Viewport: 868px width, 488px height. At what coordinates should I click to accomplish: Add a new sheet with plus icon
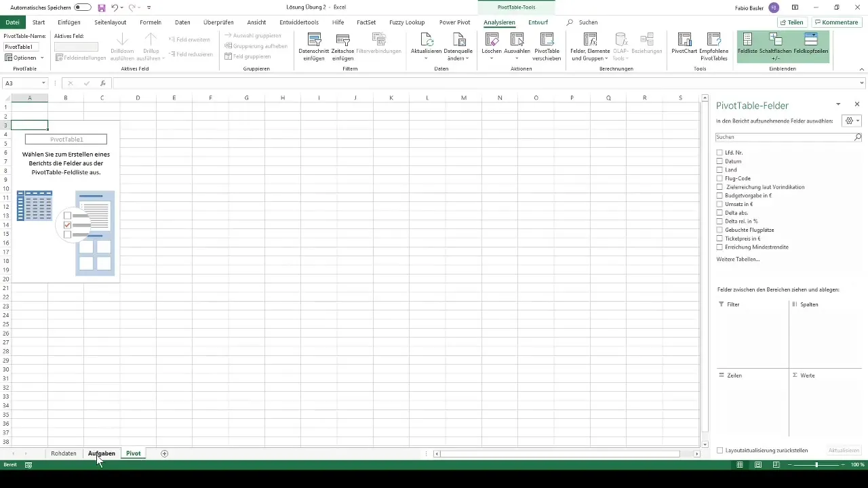[164, 453]
